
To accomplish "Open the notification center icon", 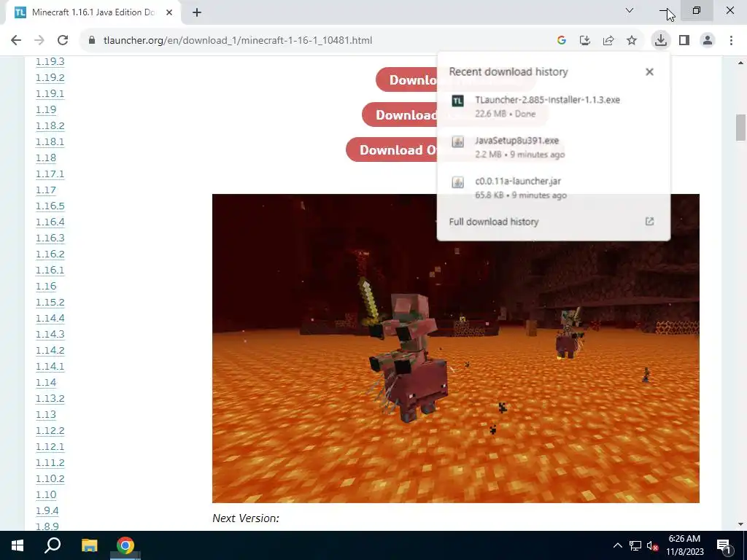I will coord(724,545).
